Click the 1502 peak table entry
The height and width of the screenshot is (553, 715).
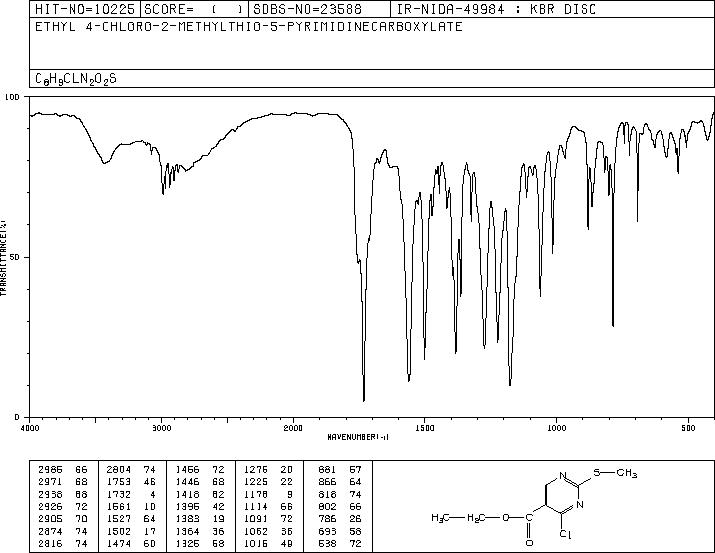[x=131, y=531]
